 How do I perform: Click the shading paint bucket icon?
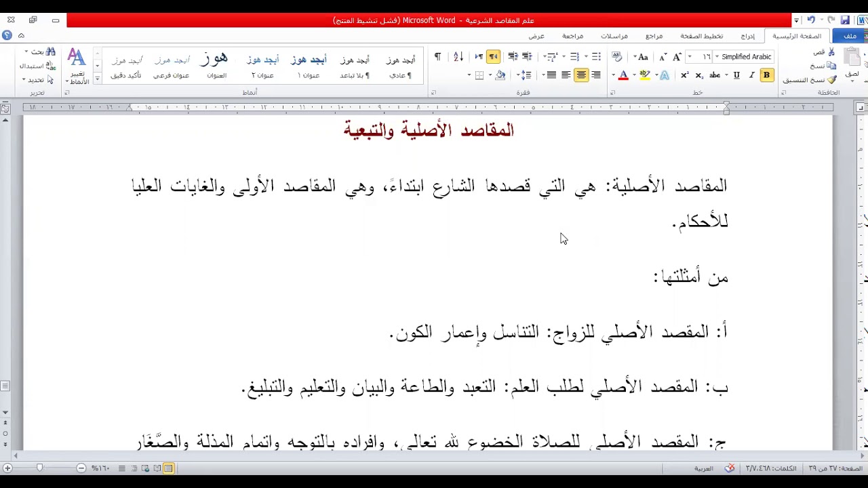(x=500, y=75)
